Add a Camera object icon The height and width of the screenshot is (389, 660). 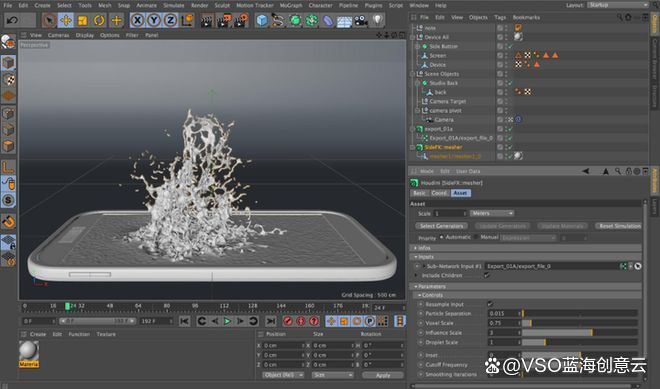(361, 20)
